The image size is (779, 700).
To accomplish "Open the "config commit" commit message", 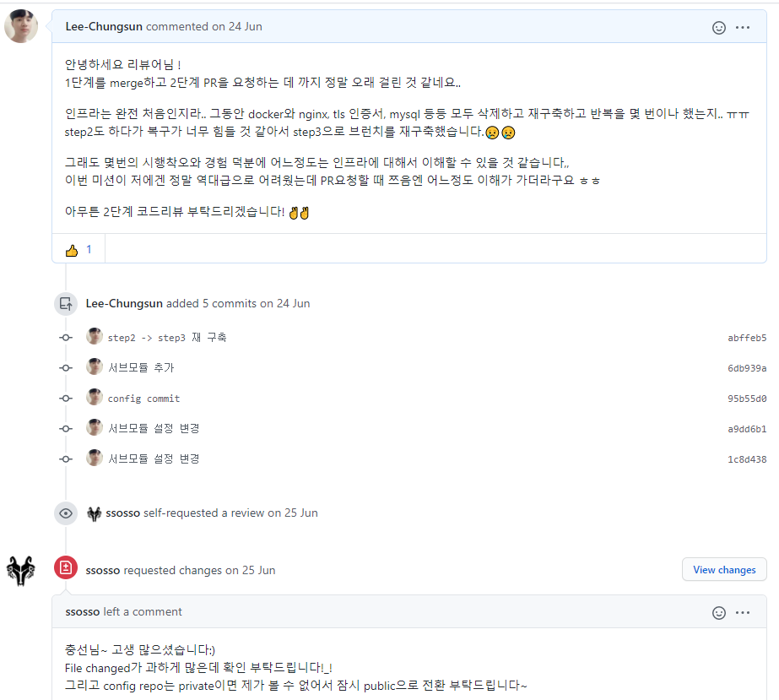I will [x=143, y=399].
